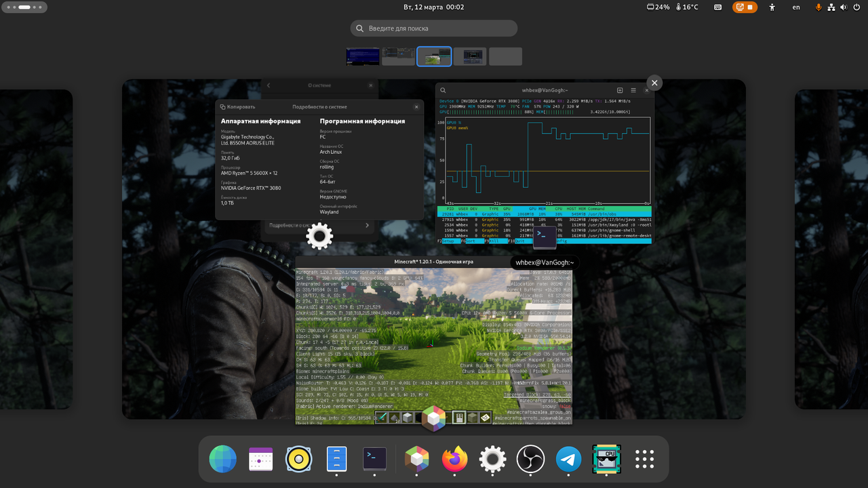The width and height of the screenshot is (868, 488).
Task: Click 'Sort' F6 in nvtop footer
Action: pos(470,241)
